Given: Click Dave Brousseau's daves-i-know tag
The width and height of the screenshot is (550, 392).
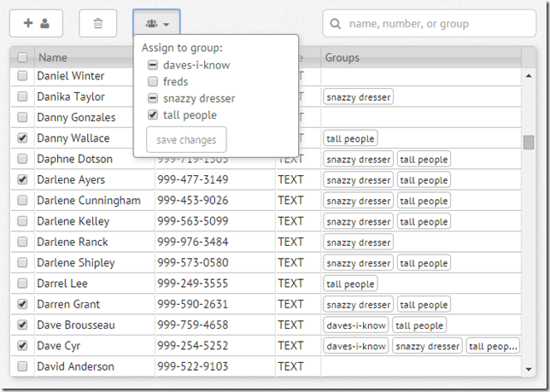Looking at the screenshot, I should coord(355,325).
